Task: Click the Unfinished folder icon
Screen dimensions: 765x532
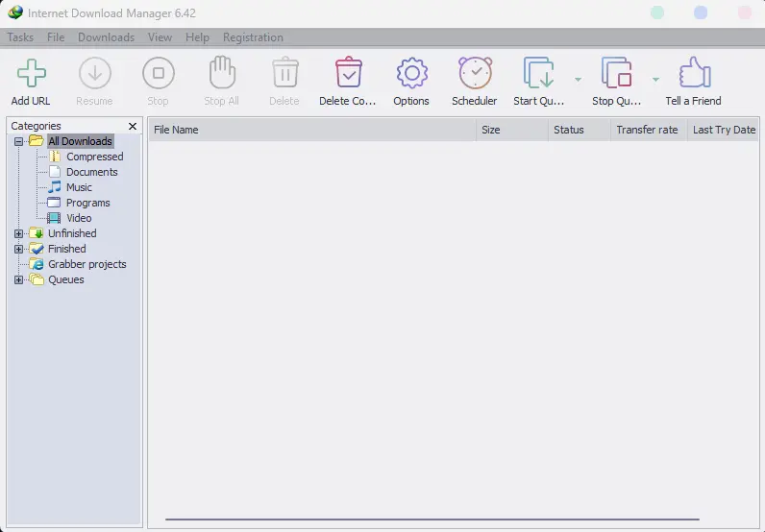Action: [37, 233]
